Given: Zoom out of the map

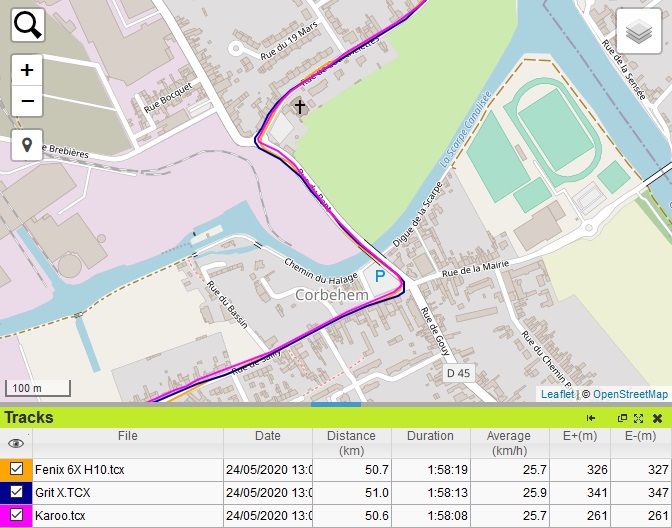Looking at the screenshot, I should click(x=27, y=101).
